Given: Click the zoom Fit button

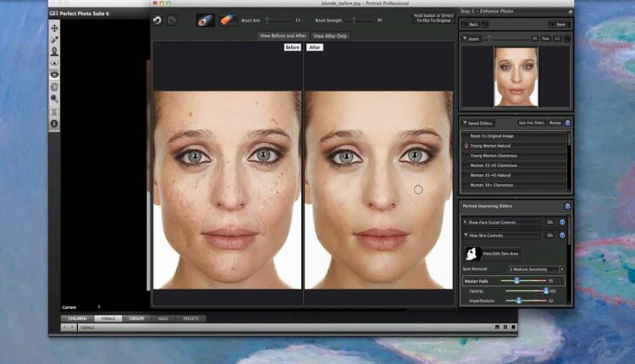Looking at the screenshot, I should click(534, 38).
